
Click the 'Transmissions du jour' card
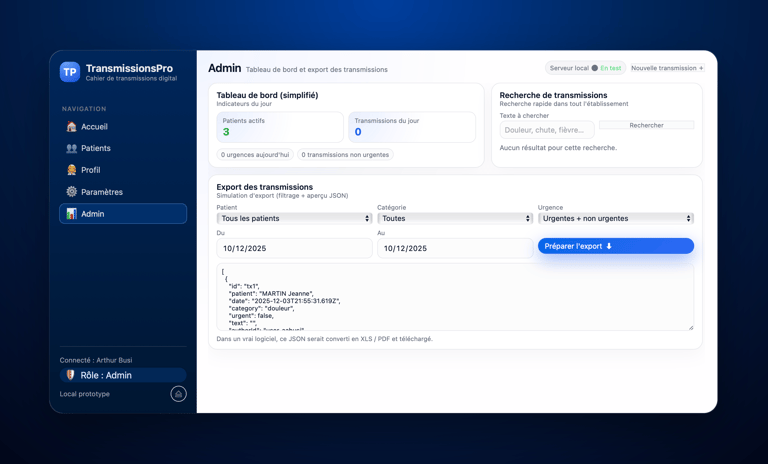click(412, 127)
